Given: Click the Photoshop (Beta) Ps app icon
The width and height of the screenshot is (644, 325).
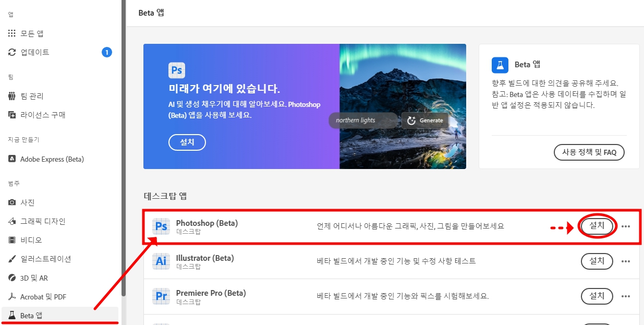Looking at the screenshot, I should 161,226.
